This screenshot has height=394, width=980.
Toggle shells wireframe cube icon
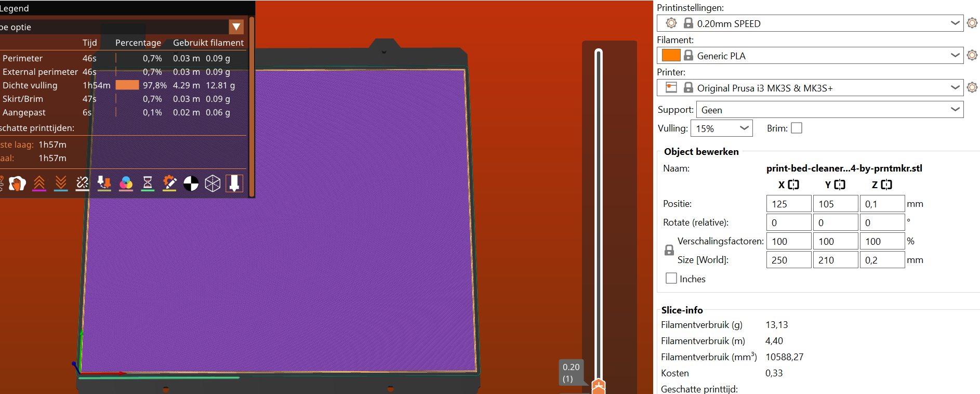click(x=213, y=183)
